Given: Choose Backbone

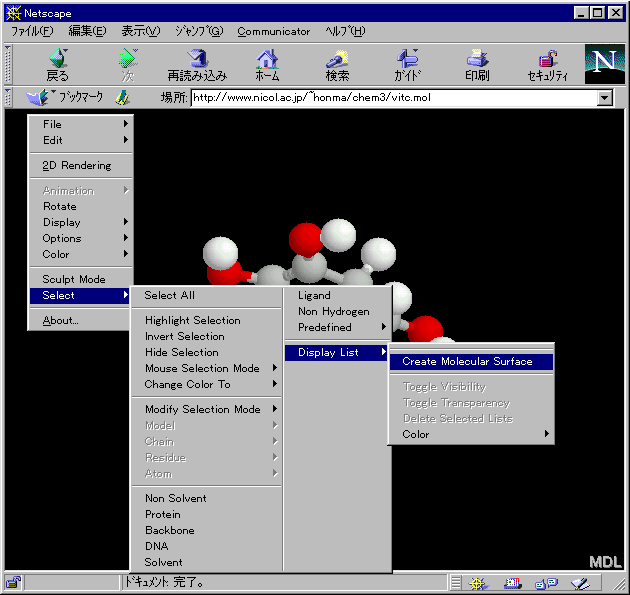Looking at the screenshot, I should pyautogui.click(x=207, y=530).
